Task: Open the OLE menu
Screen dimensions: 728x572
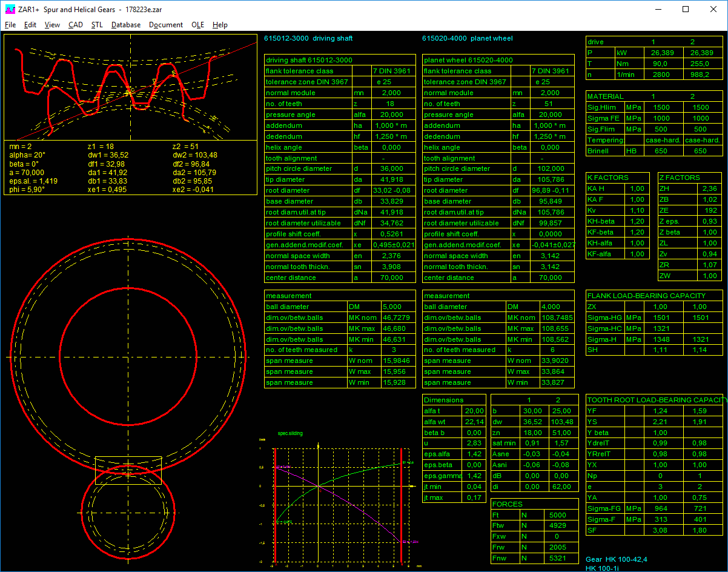Action: [x=198, y=25]
